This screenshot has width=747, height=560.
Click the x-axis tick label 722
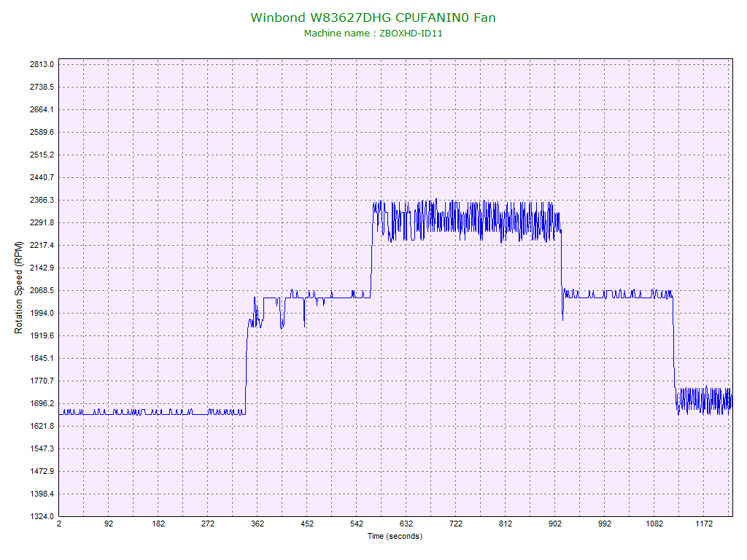(x=455, y=524)
